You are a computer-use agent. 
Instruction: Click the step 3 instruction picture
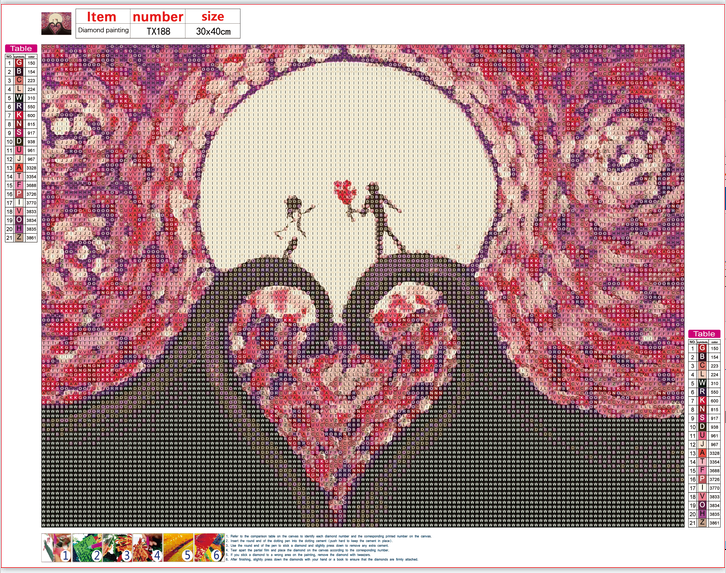(123, 548)
